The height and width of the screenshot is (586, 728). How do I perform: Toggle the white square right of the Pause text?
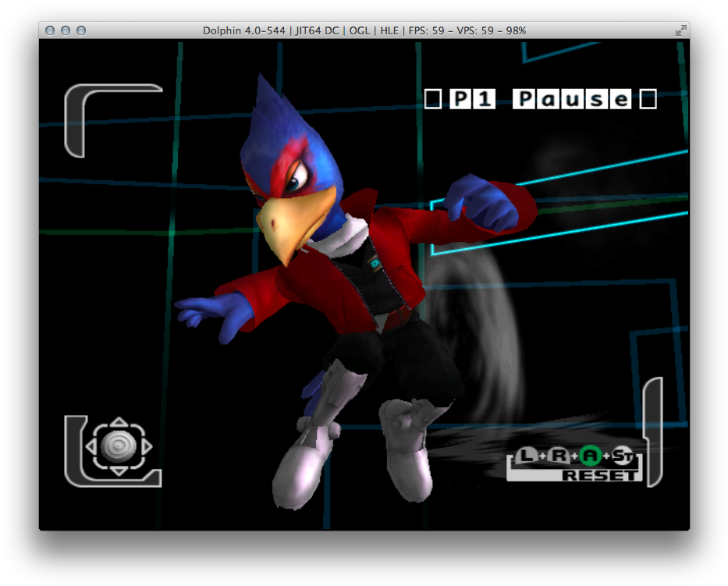[x=647, y=99]
